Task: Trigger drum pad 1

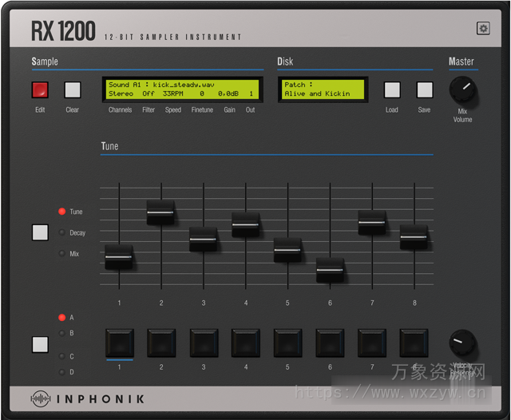Action: [119, 343]
